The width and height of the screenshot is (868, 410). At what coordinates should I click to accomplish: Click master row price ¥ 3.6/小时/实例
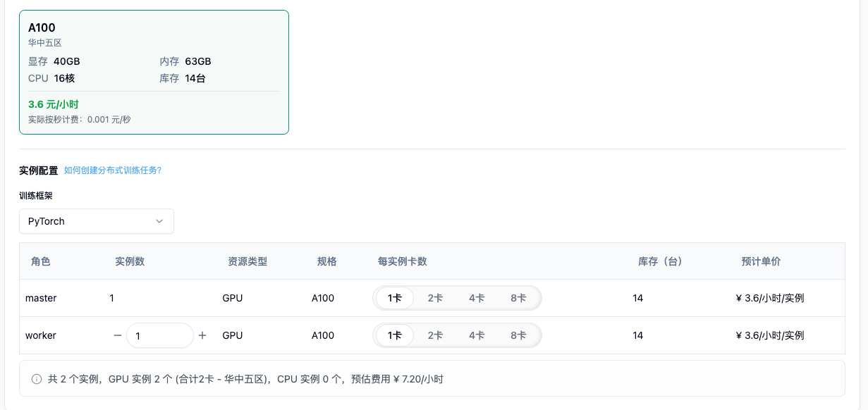tap(770, 298)
